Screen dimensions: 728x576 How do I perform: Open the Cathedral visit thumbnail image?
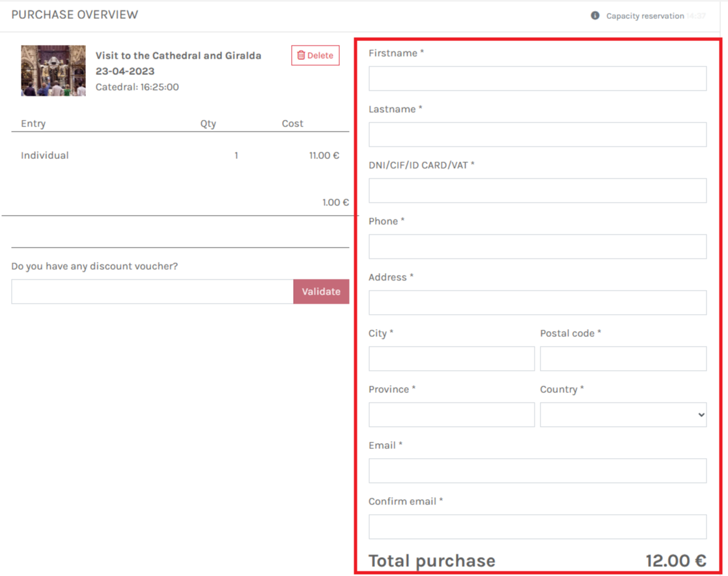(53, 70)
